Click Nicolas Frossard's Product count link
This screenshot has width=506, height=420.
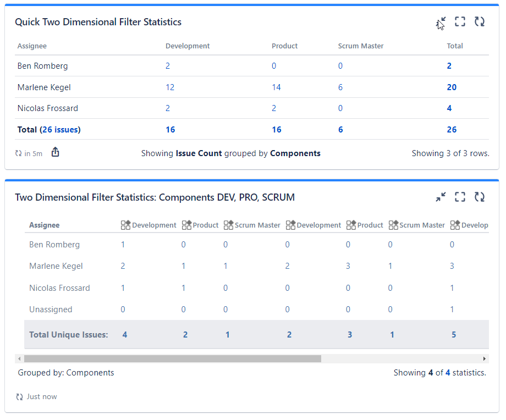(274, 108)
